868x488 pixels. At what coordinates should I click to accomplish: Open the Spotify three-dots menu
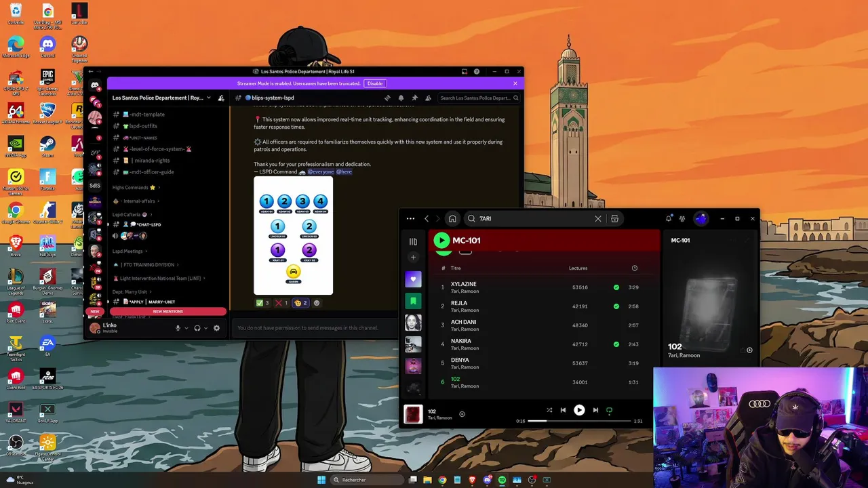(410, 218)
